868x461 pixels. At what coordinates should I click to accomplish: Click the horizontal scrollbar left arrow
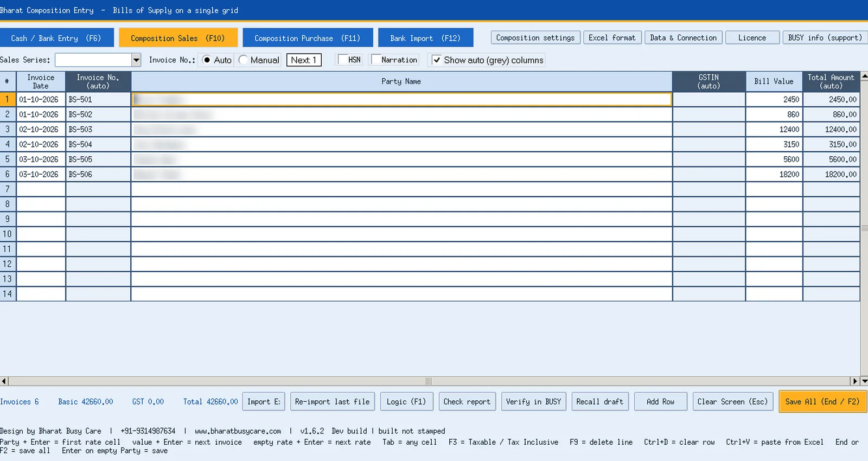coord(4,381)
